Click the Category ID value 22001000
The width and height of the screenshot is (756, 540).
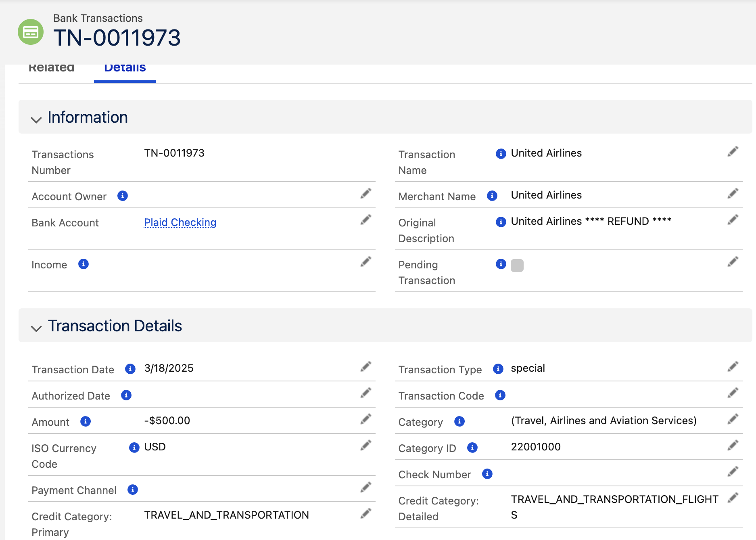(x=536, y=447)
